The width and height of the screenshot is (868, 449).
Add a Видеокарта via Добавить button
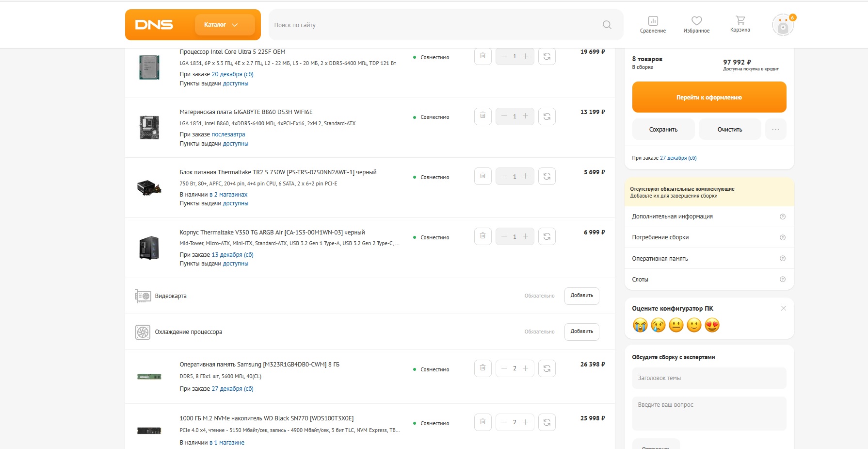581,296
